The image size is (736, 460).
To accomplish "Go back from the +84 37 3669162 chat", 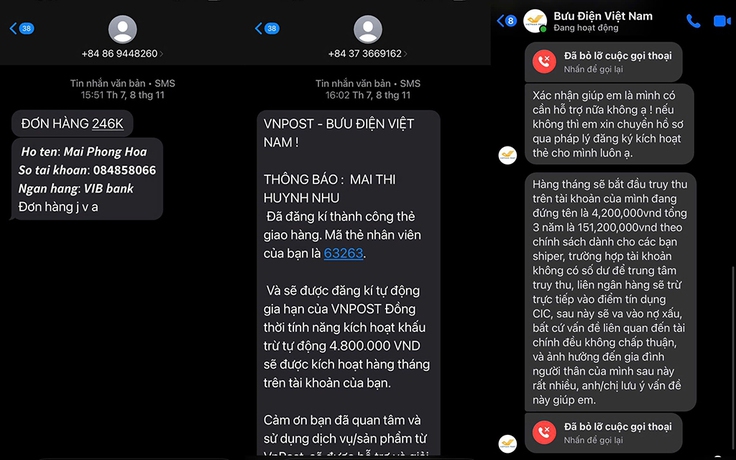I will (x=267, y=28).
